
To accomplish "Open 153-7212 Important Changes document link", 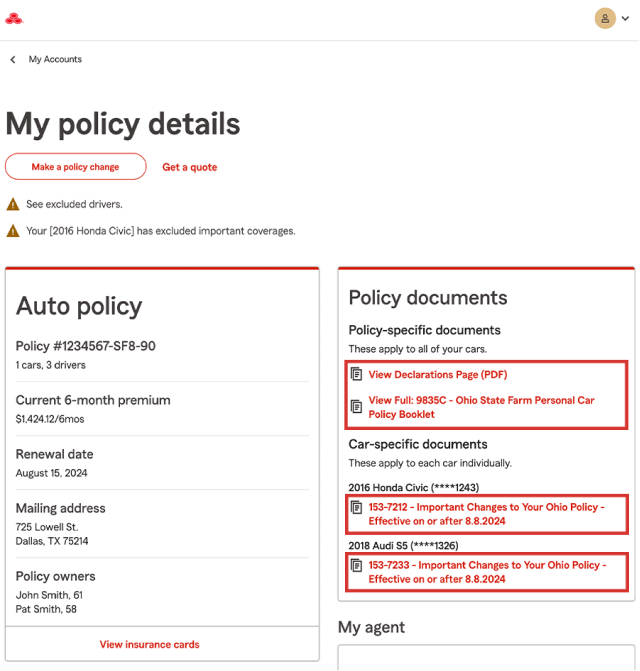I will pos(486,514).
